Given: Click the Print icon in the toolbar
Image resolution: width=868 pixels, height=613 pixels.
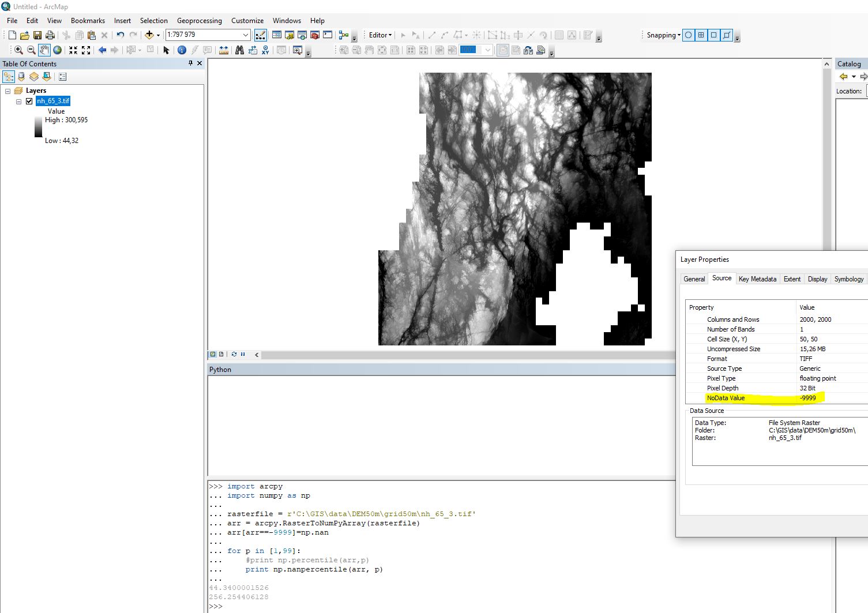Looking at the screenshot, I should pos(50,35).
